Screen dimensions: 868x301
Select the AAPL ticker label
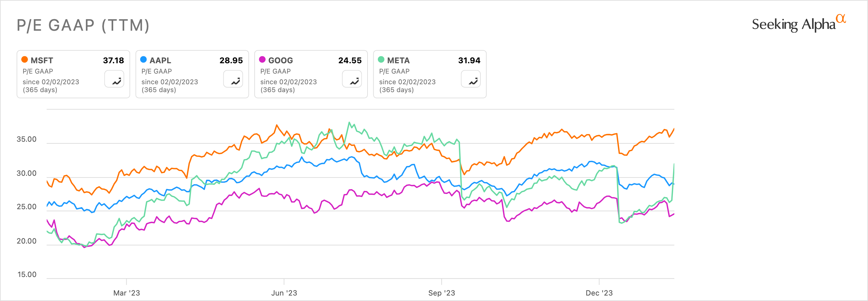point(160,61)
